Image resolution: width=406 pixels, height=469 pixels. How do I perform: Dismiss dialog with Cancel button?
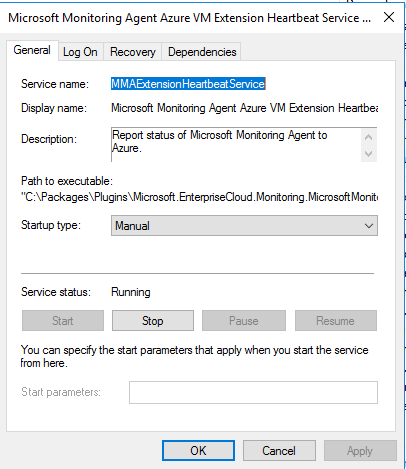point(279,451)
